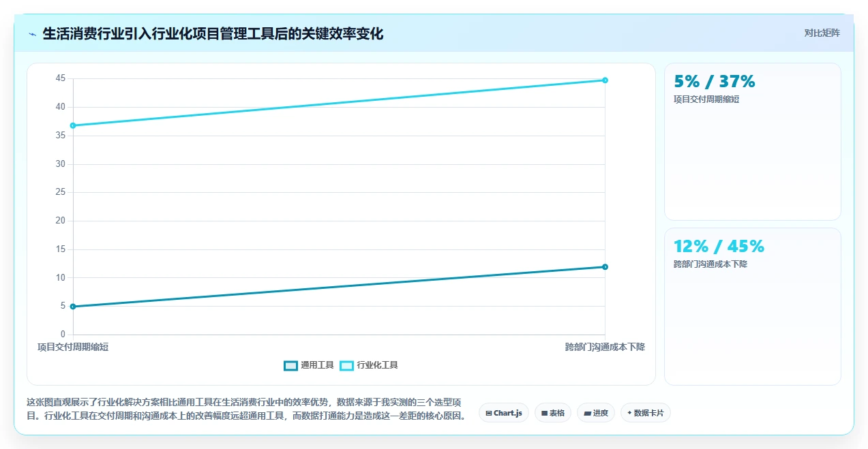The image size is (868, 449).
Task: Click the x-axis label 项目交付周期缩短
Action: 73,347
